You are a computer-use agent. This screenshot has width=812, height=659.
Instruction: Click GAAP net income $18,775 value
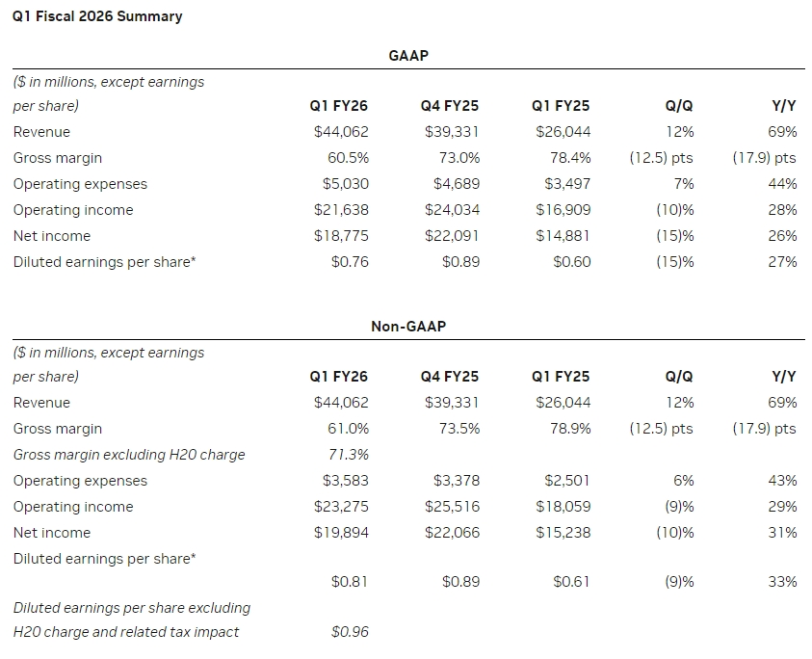tap(341, 236)
